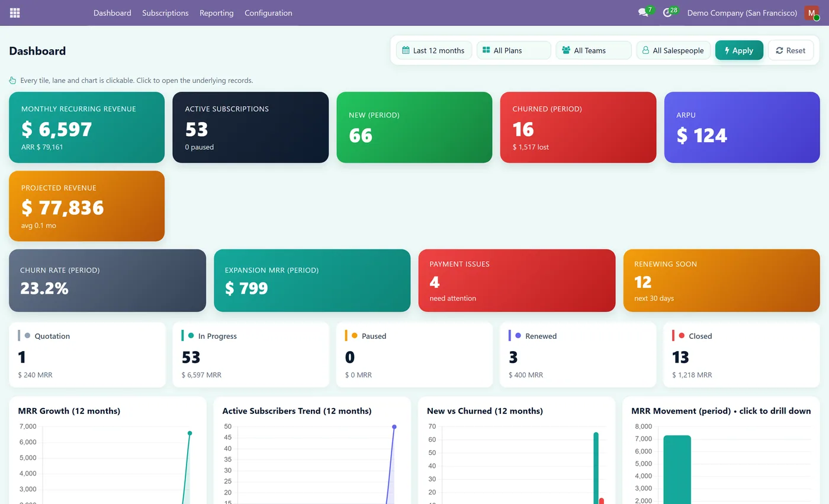Open the All Plans dropdown
Image resolution: width=829 pixels, height=504 pixels.
click(513, 50)
